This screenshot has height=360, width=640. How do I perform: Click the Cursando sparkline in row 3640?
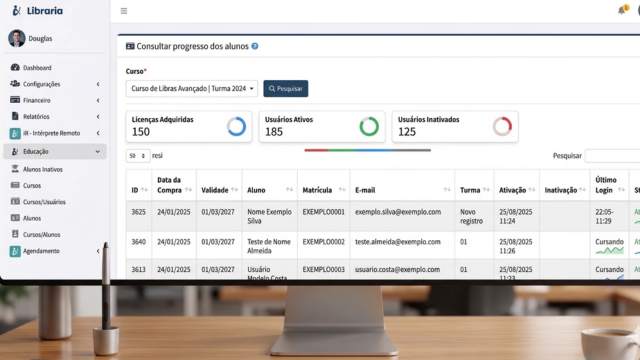coord(609,251)
